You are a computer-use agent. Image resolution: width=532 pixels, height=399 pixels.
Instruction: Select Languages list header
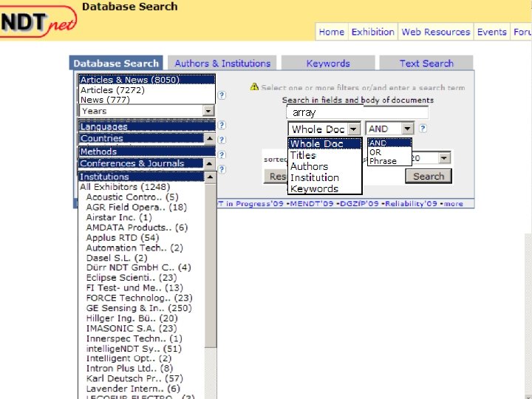(147, 126)
